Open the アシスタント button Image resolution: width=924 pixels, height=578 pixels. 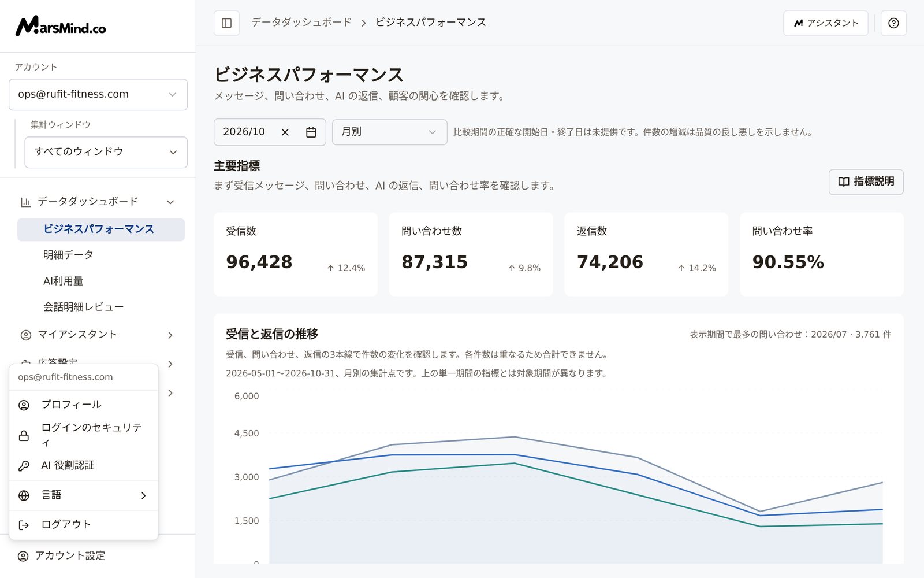(x=826, y=23)
